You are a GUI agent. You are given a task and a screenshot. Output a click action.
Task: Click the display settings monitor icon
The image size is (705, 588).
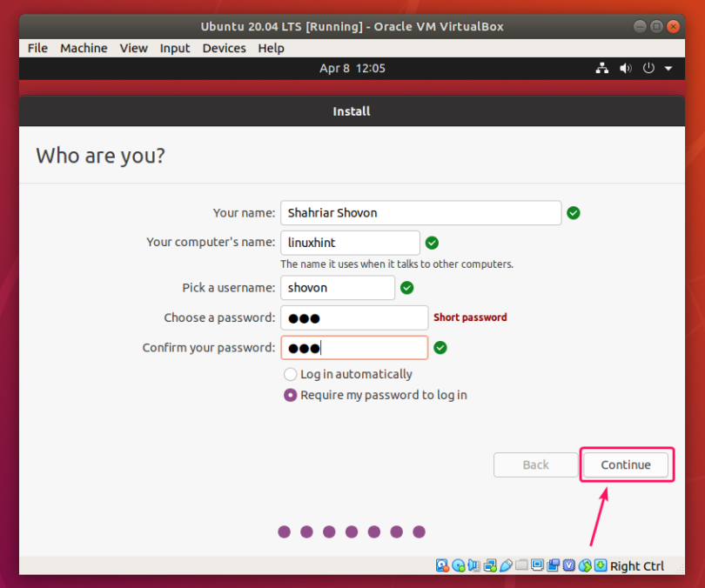[x=537, y=566]
